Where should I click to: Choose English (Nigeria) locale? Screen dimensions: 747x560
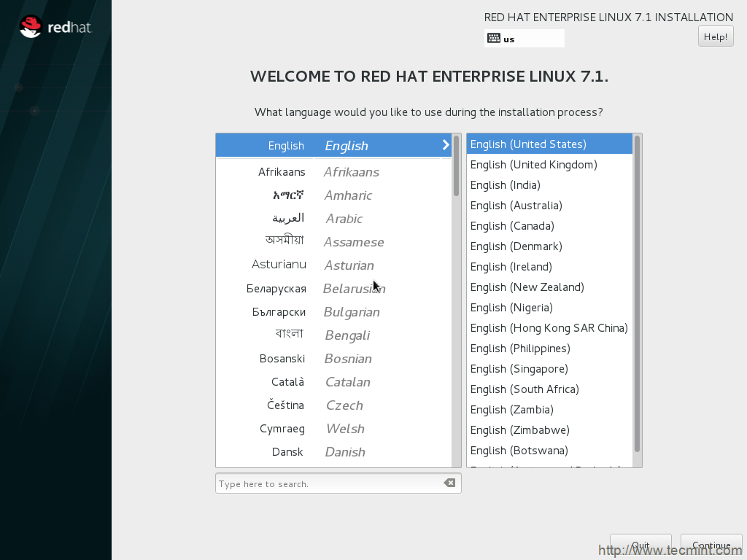(550, 308)
